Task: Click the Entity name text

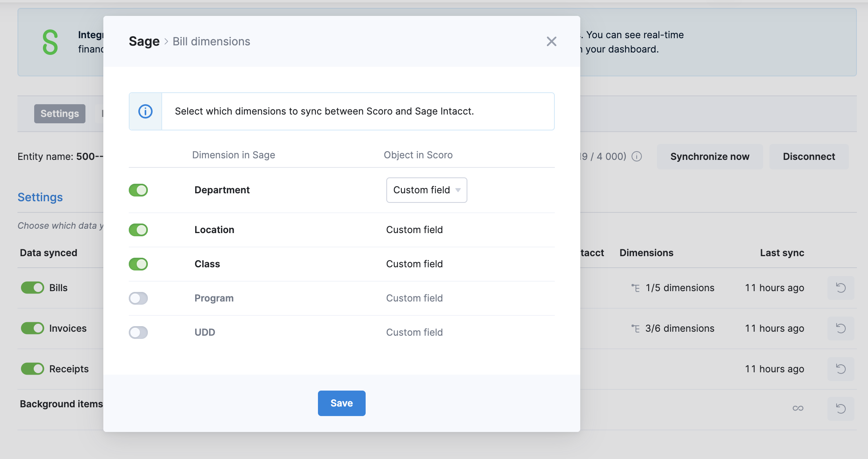Action: [x=60, y=157]
